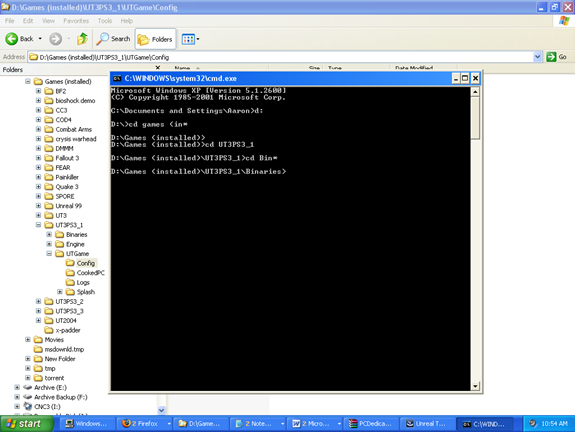Expand the Splash folder node

coord(60,292)
